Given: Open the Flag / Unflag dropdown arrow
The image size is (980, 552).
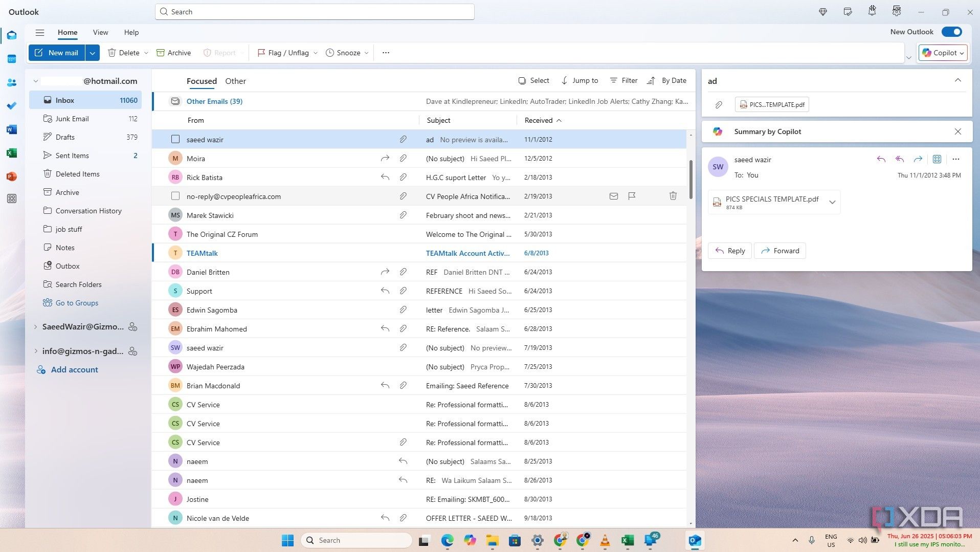Looking at the screenshot, I should pos(316,53).
